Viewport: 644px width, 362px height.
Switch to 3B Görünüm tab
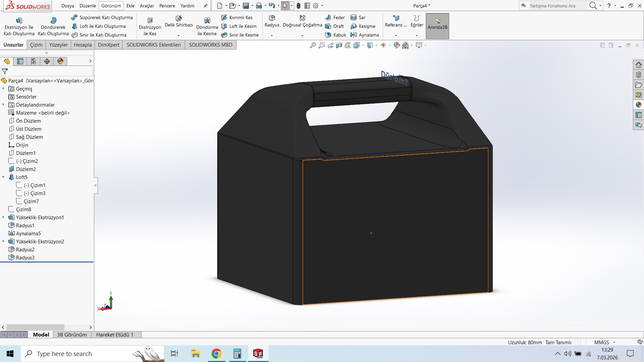coord(72,335)
